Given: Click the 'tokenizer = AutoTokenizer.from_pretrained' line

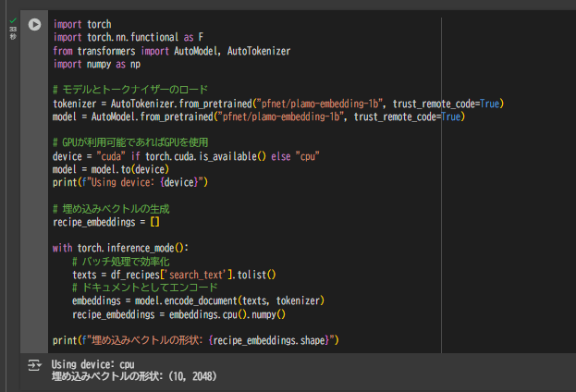Looking at the screenshot, I should 278,104.
